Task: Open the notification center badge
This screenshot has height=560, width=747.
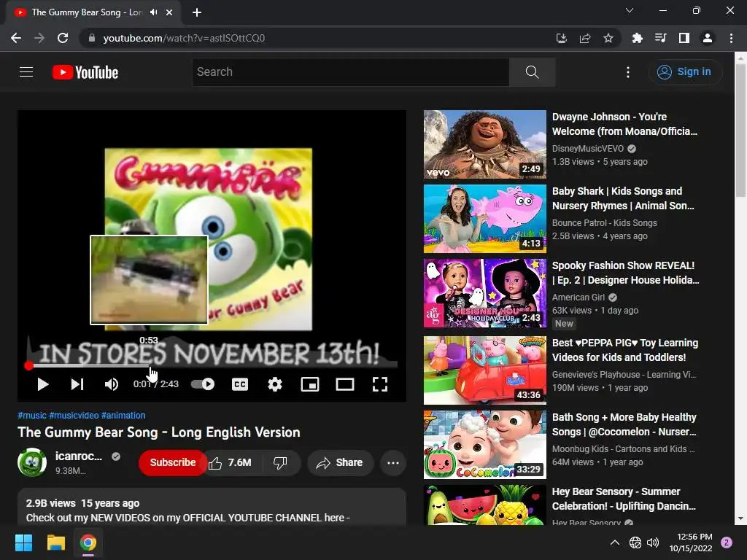Action: click(727, 542)
